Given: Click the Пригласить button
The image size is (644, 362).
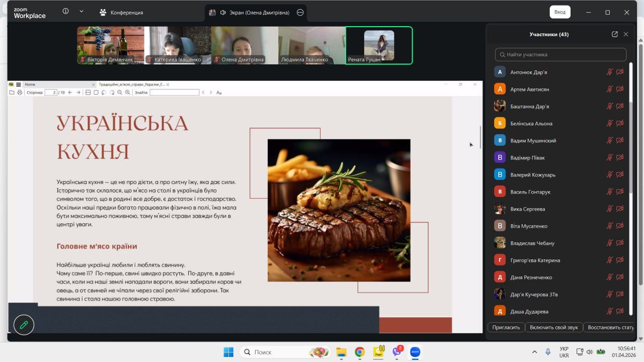Looking at the screenshot, I should click(506, 327).
